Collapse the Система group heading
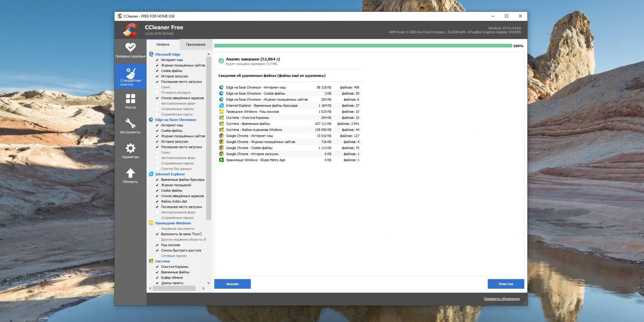 [x=162, y=261]
